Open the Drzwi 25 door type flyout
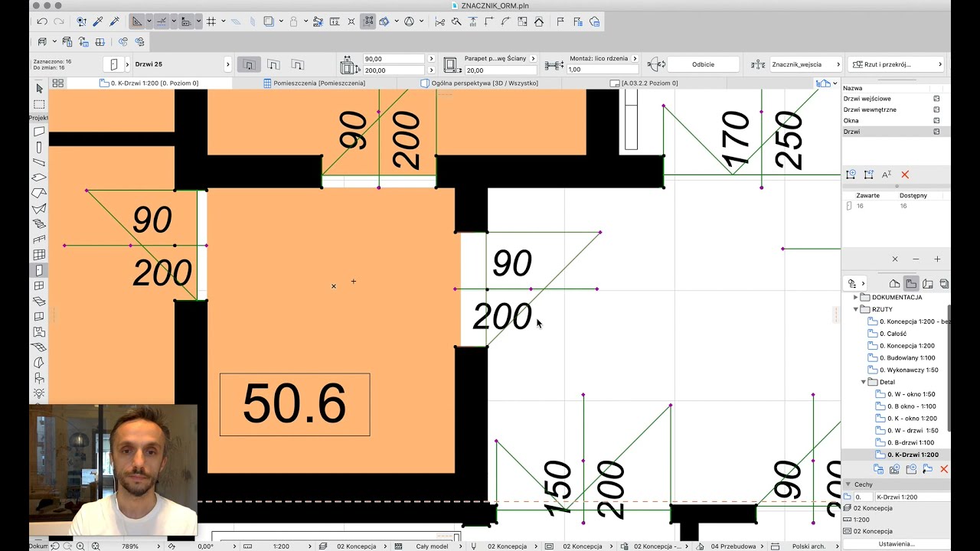Viewport: 980px width, 551px height. pyautogui.click(x=227, y=64)
